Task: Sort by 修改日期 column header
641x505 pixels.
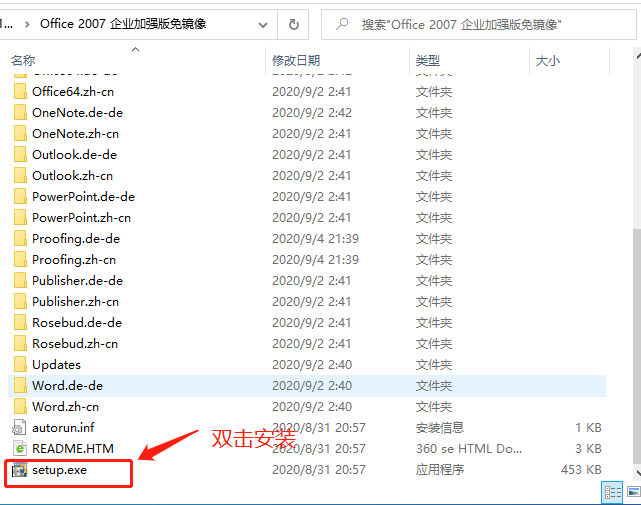Action: (x=296, y=61)
